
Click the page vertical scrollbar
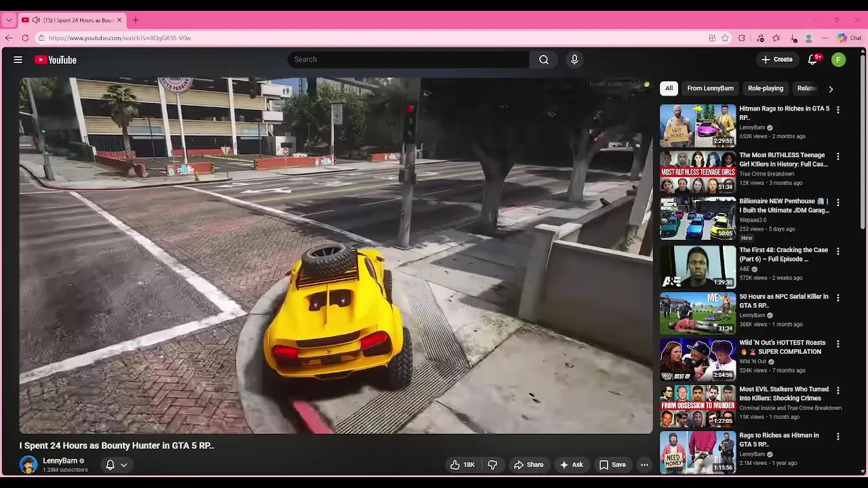point(863,142)
